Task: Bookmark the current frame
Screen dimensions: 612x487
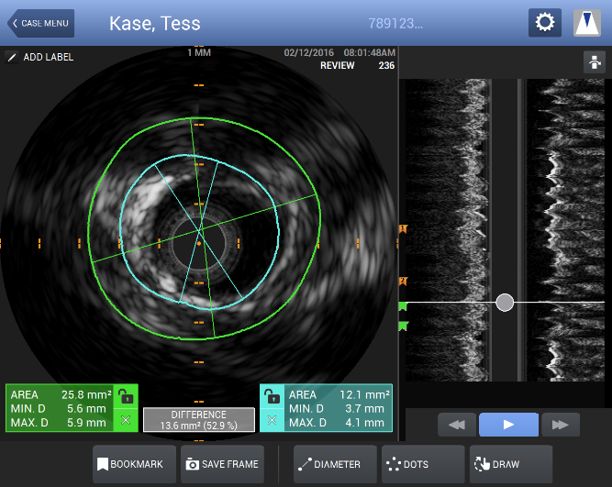Action: point(134,464)
